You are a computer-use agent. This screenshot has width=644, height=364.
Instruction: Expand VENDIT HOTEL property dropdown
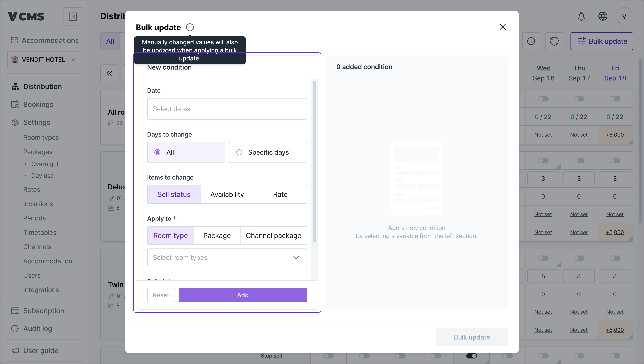tap(45, 60)
